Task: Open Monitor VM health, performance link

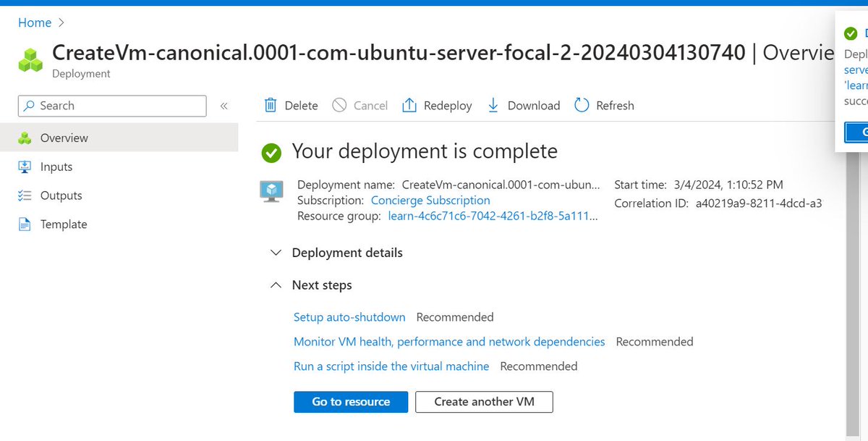Action: pos(449,342)
